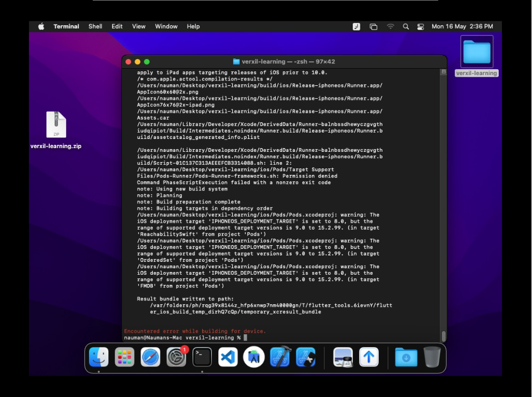
Task: Click the Wi-Fi status icon
Action: coord(390,26)
